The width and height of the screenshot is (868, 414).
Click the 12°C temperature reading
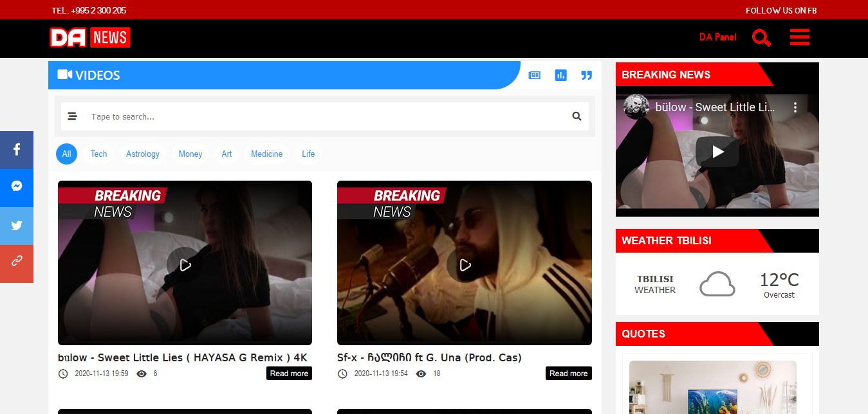pyautogui.click(x=779, y=280)
